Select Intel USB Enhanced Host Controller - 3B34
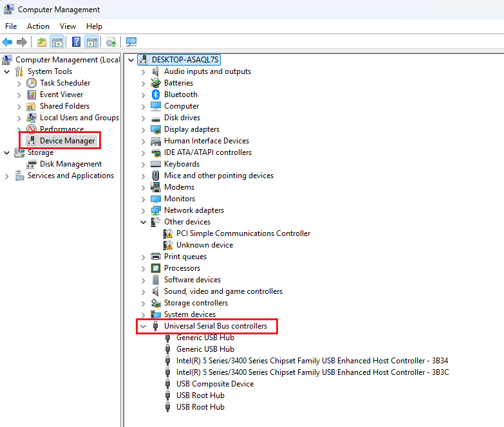This screenshot has height=427, width=504. point(312,361)
